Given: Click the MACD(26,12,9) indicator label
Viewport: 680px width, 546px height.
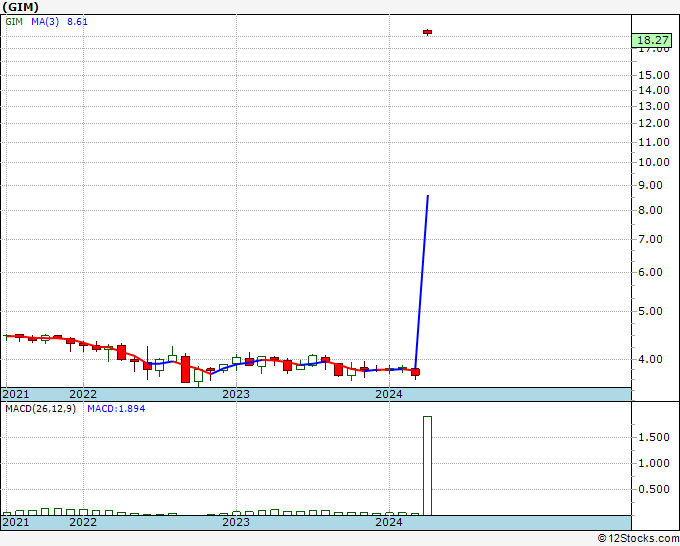Looking at the screenshot, I should point(40,409).
